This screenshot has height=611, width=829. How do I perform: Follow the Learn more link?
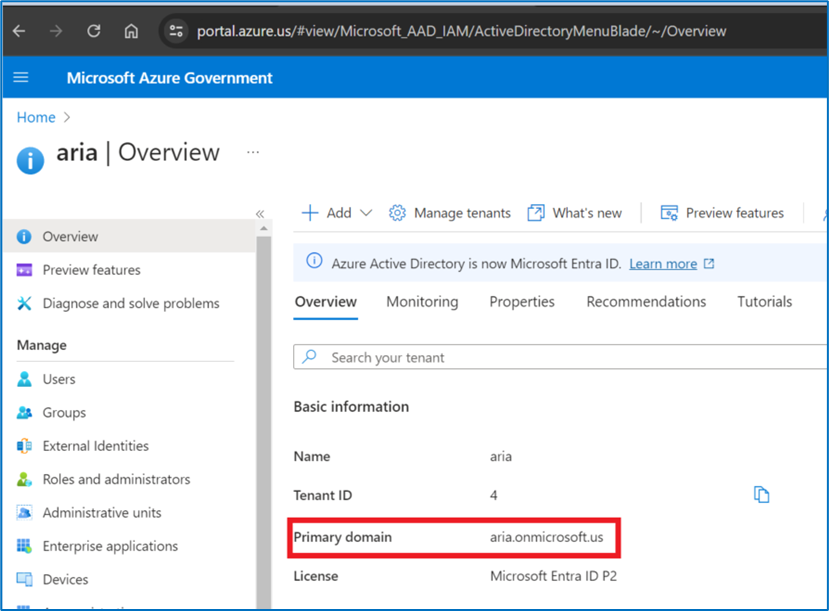663,263
